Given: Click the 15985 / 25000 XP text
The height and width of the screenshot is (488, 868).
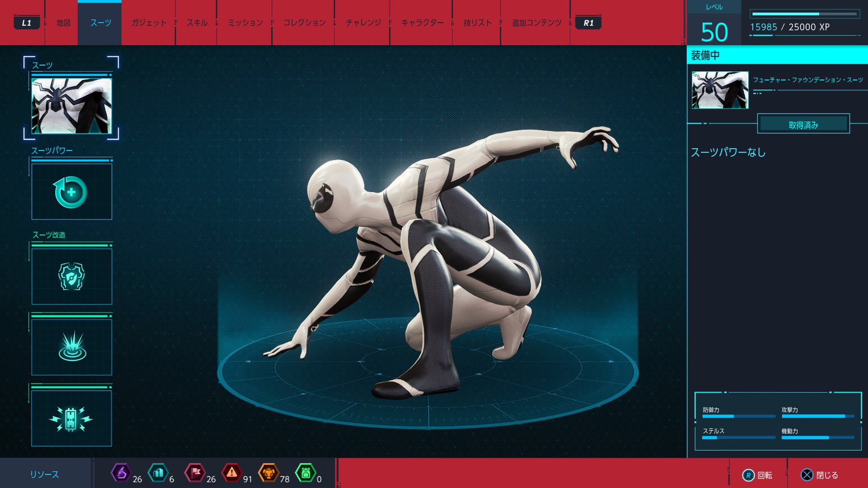Looking at the screenshot, I should tap(790, 27).
